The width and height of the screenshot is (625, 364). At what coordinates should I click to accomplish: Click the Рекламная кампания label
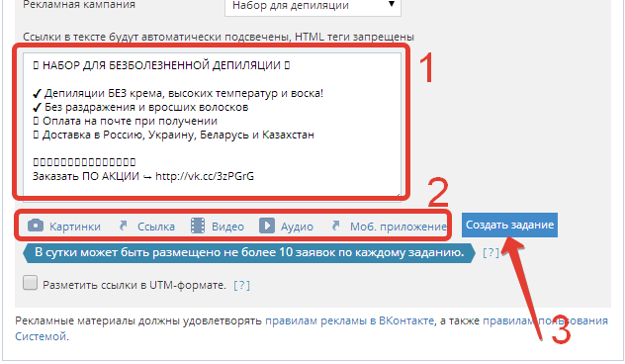79,5
